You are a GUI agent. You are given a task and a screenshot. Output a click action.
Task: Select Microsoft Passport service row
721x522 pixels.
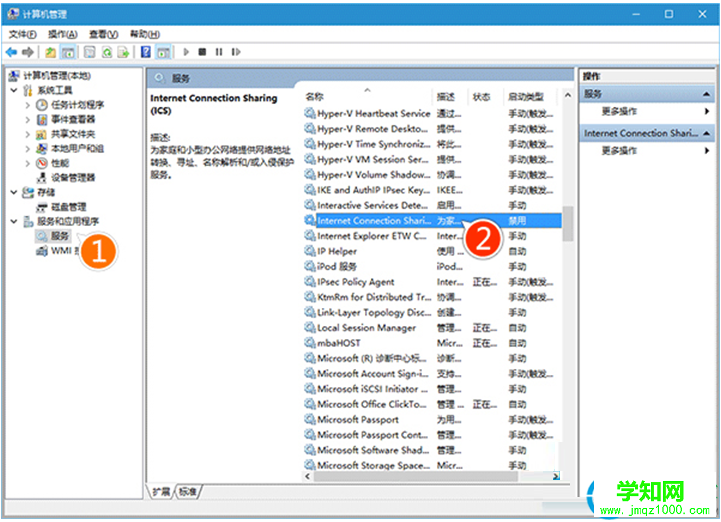(432, 419)
